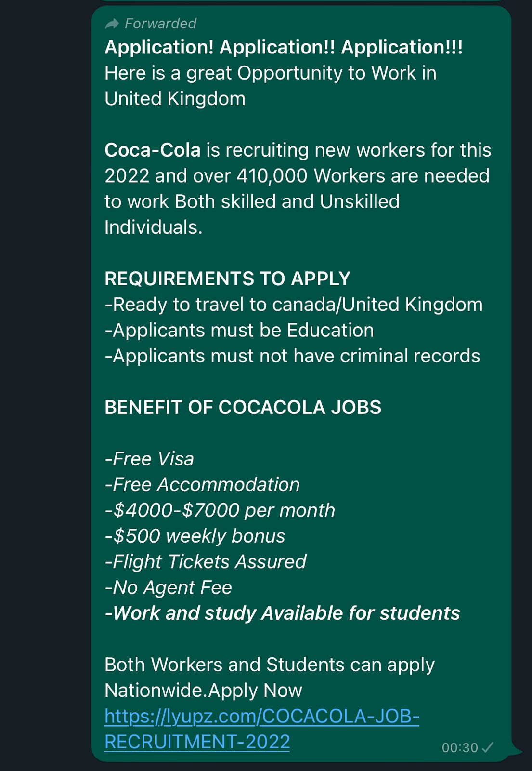532x771 pixels.
Task: Click the italic Forwarded label
Action: (x=160, y=24)
